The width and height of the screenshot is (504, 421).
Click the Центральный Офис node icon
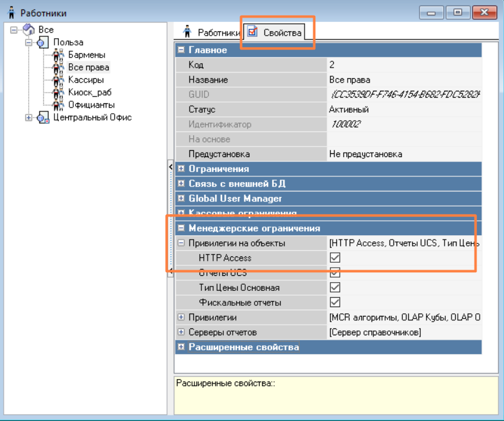click(43, 118)
